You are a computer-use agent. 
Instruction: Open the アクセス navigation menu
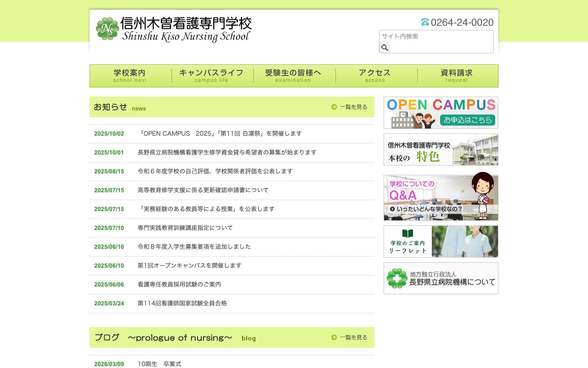pyautogui.click(x=375, y=75)
